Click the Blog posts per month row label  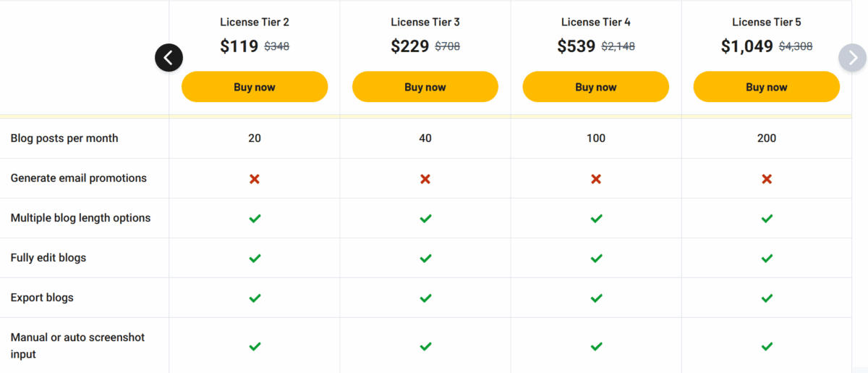(64, 138)
